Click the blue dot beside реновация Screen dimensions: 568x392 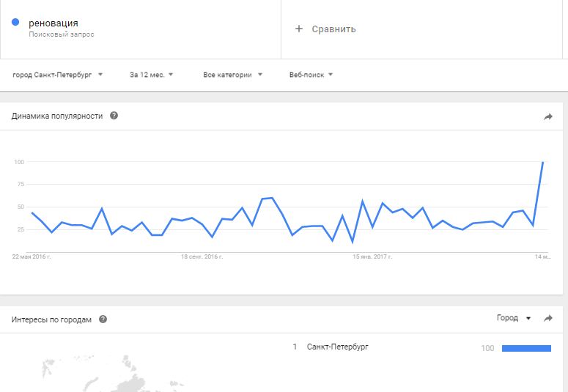point(15,23)
